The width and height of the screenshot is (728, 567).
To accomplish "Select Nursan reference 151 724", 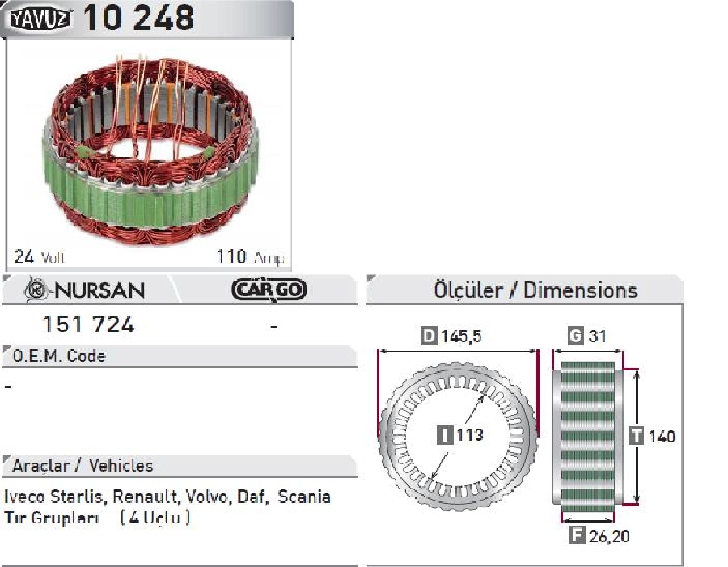I will (88, 324).
